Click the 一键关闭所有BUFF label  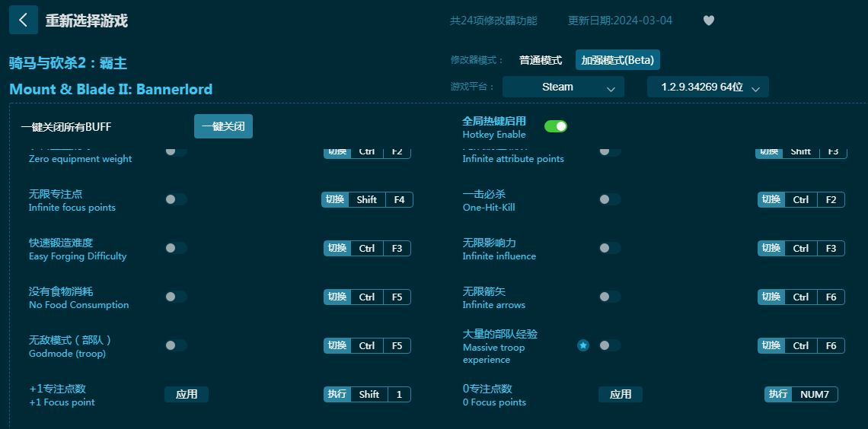point(66,127)
